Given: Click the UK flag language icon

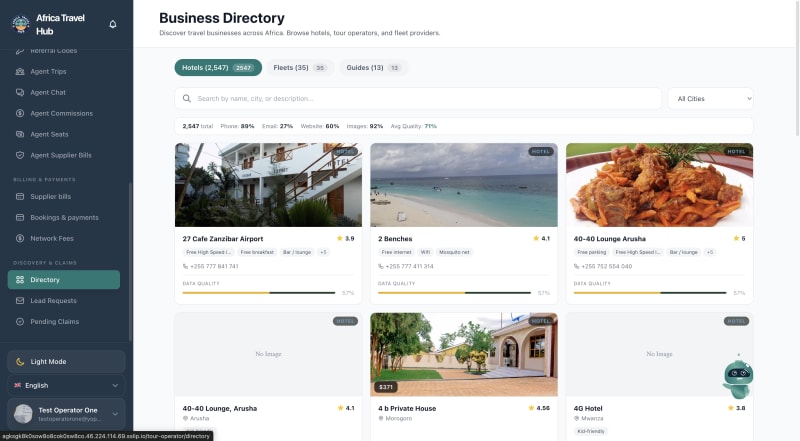Looking at the screenshot, I should (17, 385).
